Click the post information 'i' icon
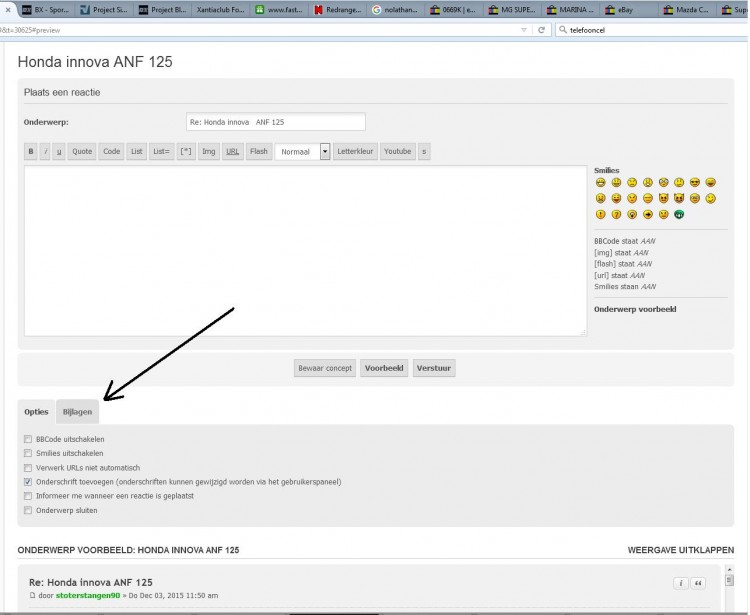 pos(681,583)
